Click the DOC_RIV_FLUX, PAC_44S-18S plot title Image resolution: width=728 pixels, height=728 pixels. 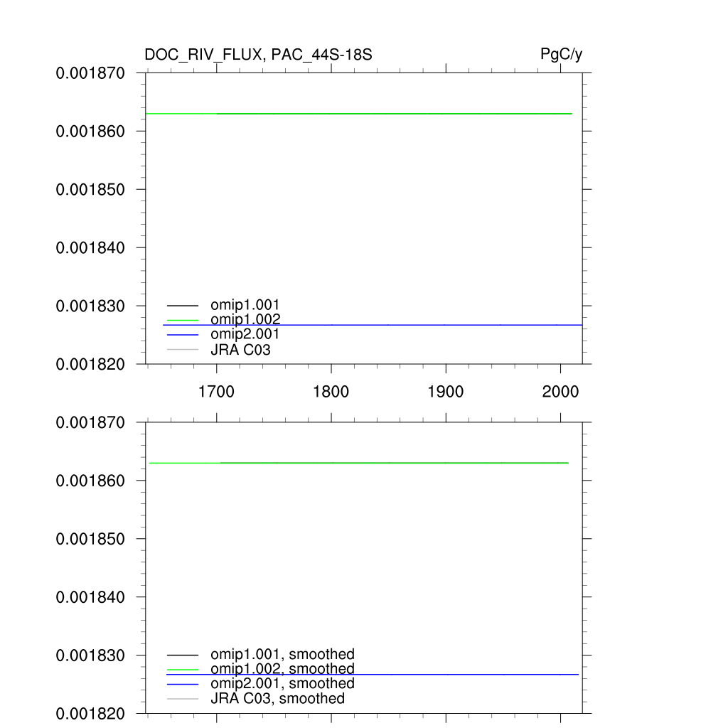[x=258, y=55]
